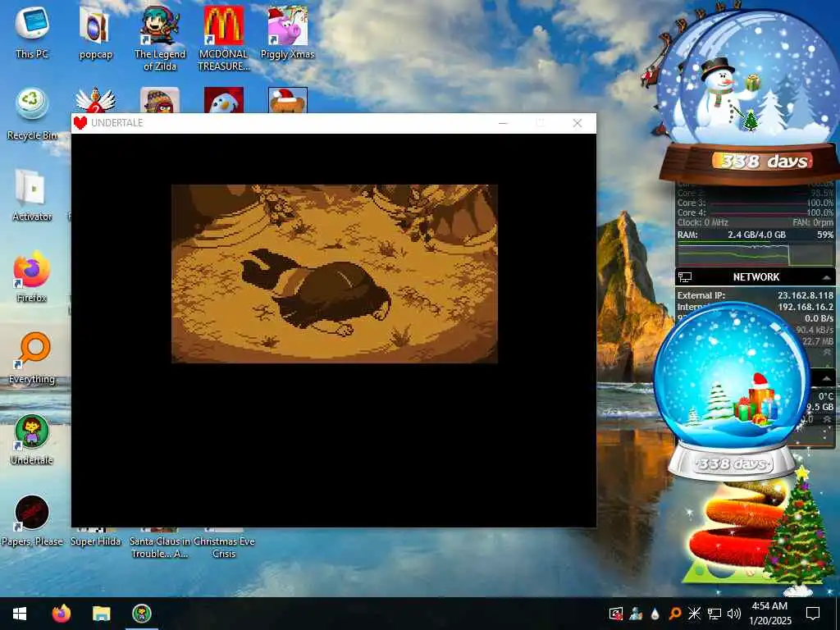
Task: Select the internal IP 192.168.16.2
Action: point(806,307)
